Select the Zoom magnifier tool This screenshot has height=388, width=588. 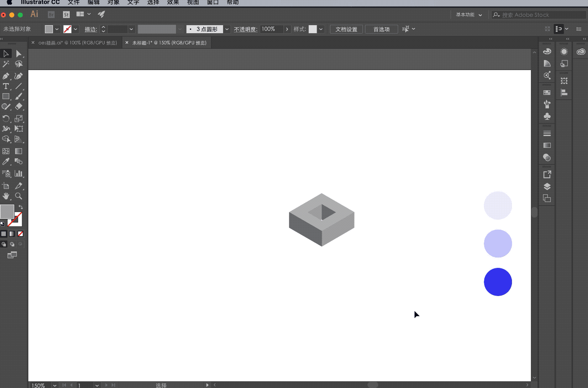pyautogui.click(x=18, y=196)
